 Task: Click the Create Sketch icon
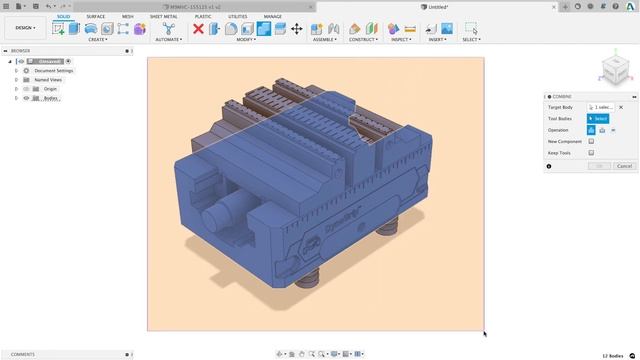pos(58,29)
